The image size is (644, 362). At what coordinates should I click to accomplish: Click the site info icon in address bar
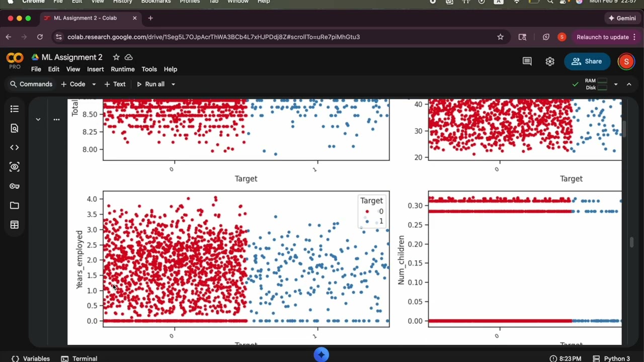point(59,37)
